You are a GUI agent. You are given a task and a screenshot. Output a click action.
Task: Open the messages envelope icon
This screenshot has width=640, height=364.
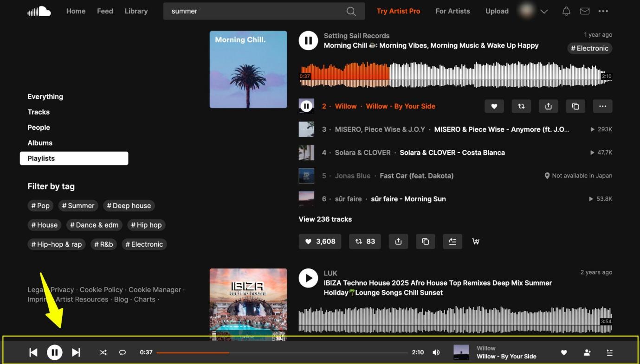click(x=585, y=11)
